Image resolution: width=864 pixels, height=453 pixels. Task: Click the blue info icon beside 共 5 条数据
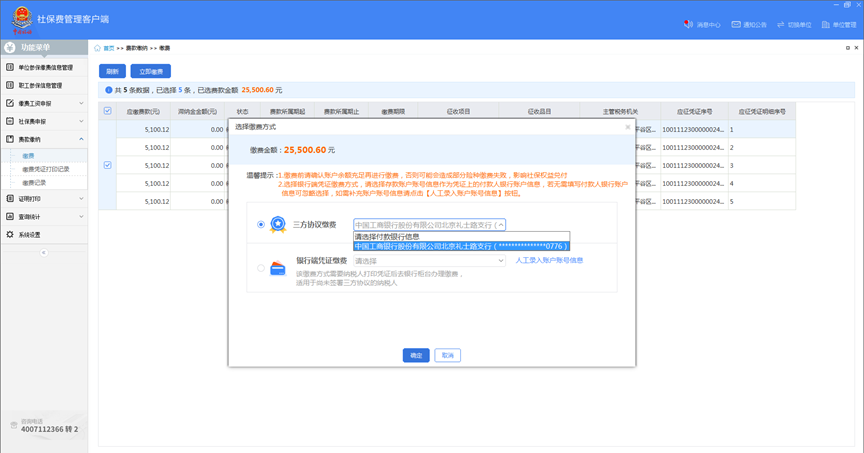click(x=108, y=90)
